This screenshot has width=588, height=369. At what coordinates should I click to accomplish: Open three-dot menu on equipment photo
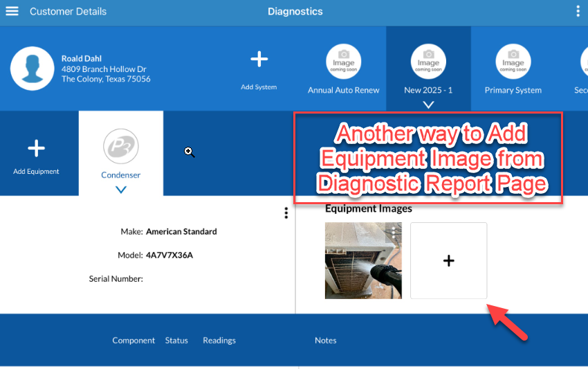coord(394,232)
